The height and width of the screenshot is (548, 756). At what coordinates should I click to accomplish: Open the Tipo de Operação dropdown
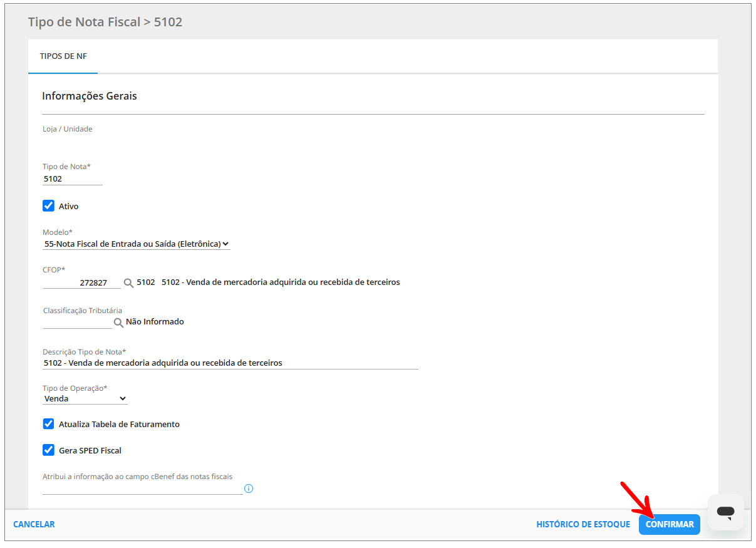coord(85,398)
